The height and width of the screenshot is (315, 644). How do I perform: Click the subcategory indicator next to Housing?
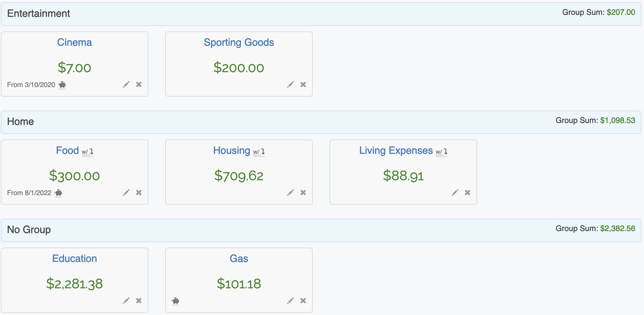click(x=259, y=152)
